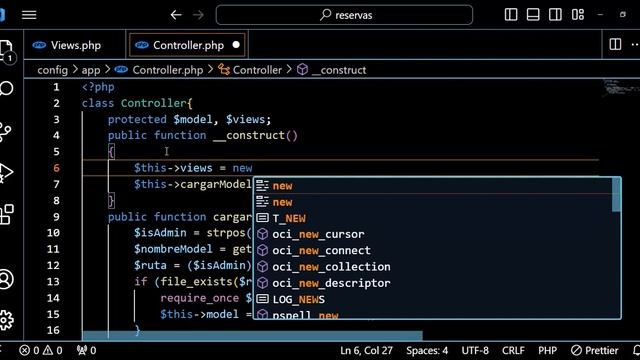Open Customize Layout options
This screenshot has height=360, width=640.
[578, 15]
